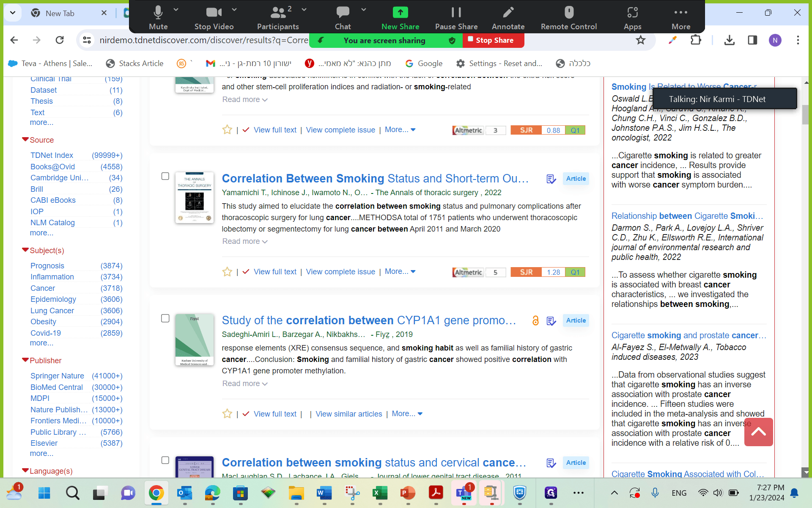This screenshot has width=812, height=508.
Task: Expand Read more on thoracic surgery abstract
Action: [245, 241]
